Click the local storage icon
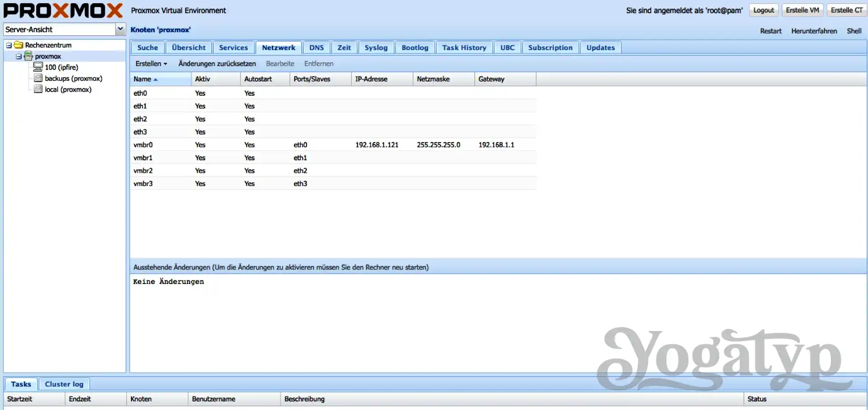Viewport: 868px width, 410px height. click(38, 89)
